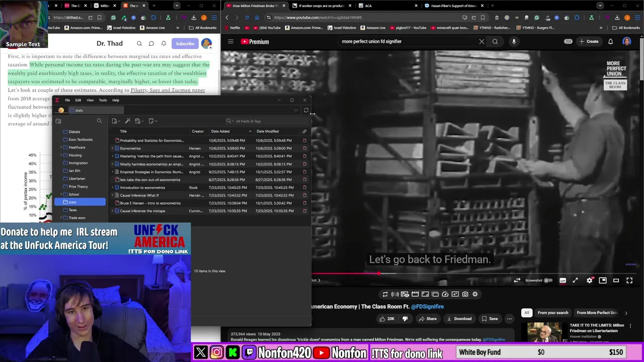Select the Libertarian collection folder
Image resolution: width=644 pixels, height=362 pixels.
click(x=77, y=178)
